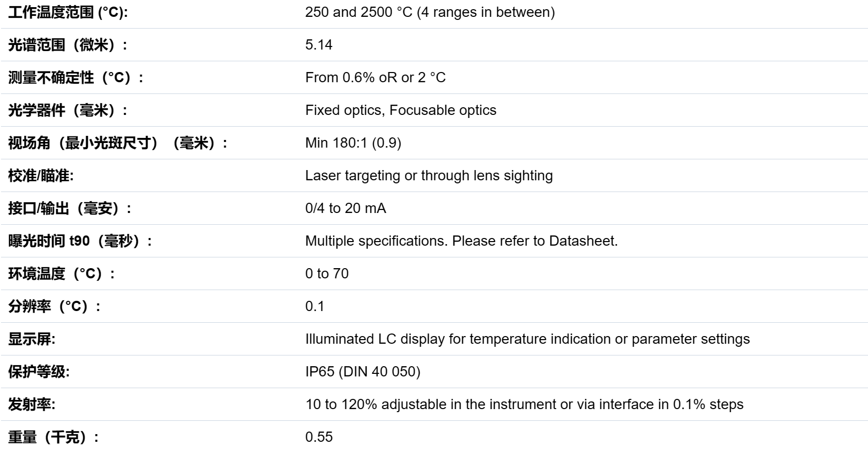Select the spectral range value 5.14
The width and height of the screenshot is (868, 452).
[319, 45]
